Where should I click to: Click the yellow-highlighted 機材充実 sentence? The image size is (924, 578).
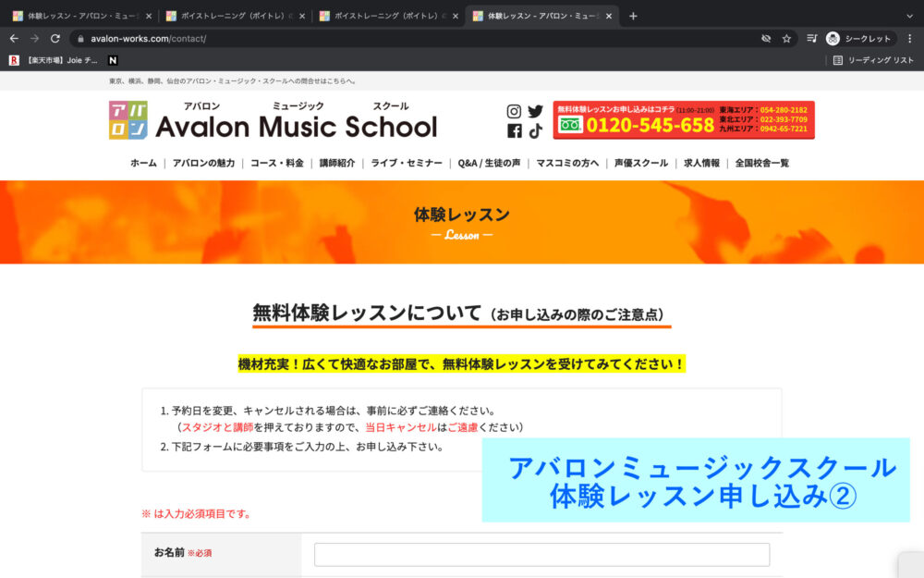pyautogui.click(x=461, y=363)
